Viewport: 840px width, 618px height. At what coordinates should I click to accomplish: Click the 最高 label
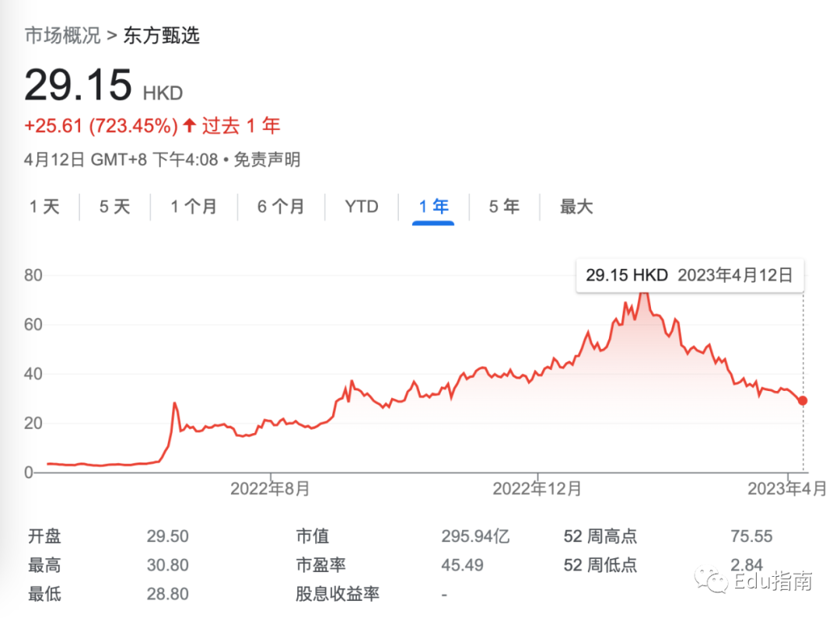[44, 565]
